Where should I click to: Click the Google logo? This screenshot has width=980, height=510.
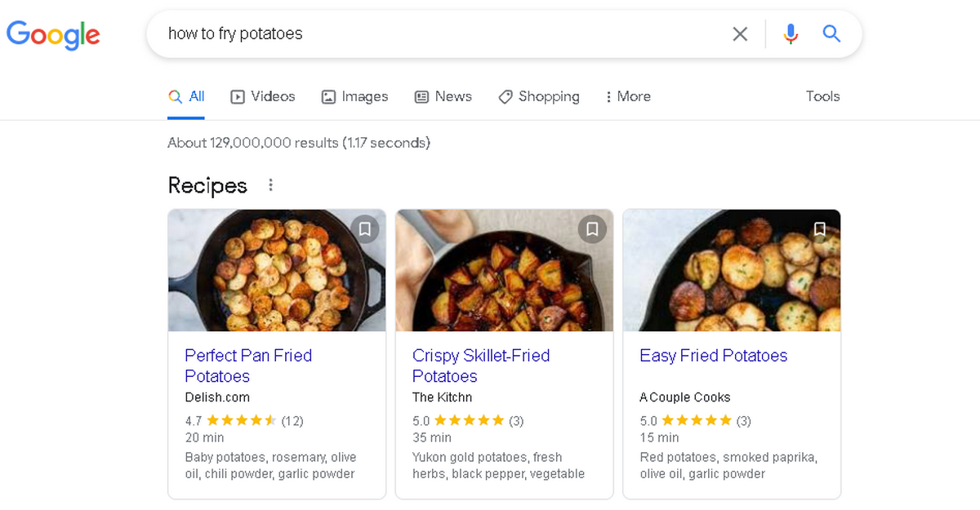pyautogui.click(x=53, y=34)
